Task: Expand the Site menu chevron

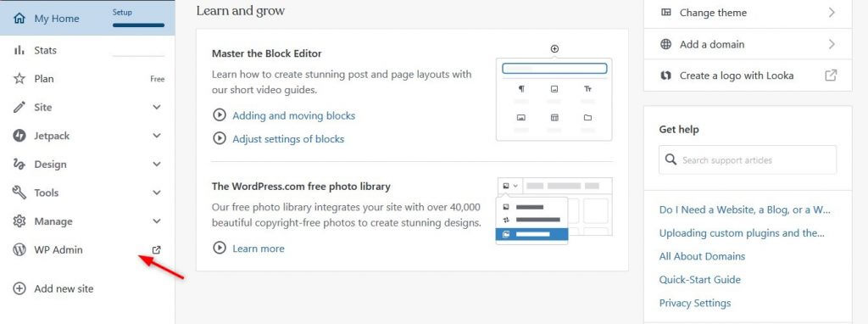Action: click(157, 107)
